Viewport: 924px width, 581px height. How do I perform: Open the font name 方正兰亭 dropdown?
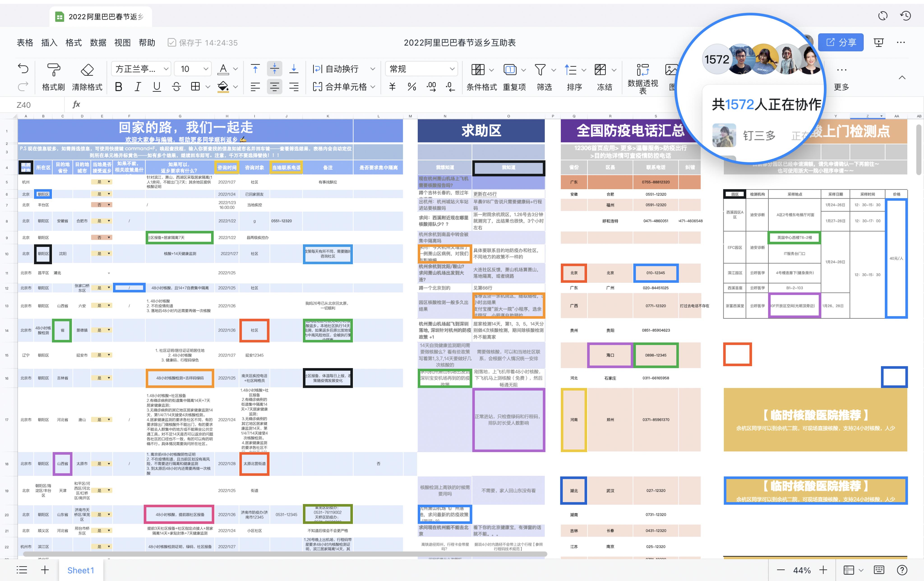coord(141,69)
